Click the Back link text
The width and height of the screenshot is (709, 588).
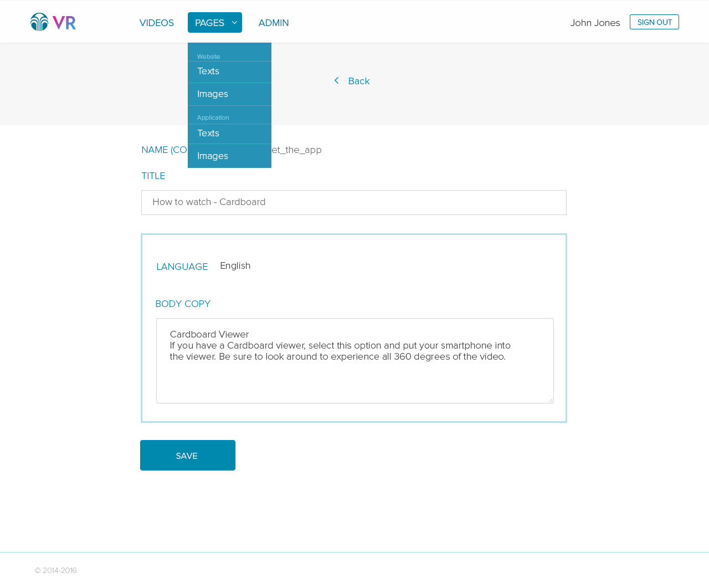coord(358,81)
